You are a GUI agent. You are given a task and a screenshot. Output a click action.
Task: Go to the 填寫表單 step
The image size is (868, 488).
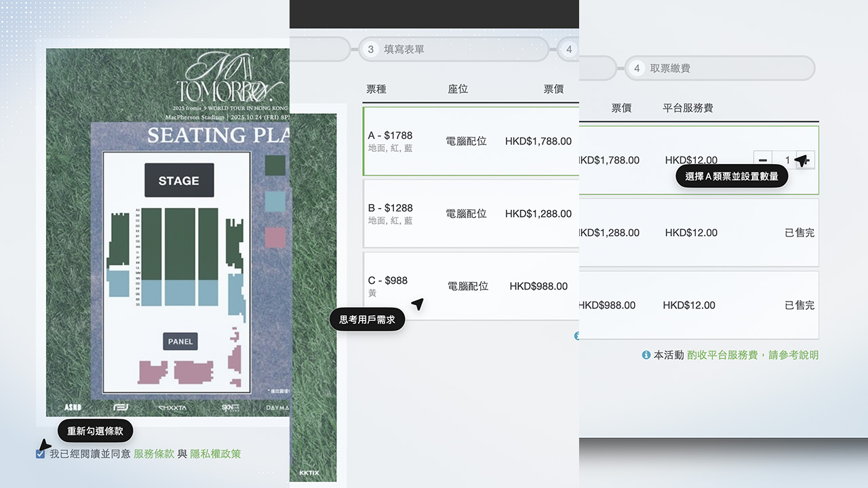coord(404,49)
